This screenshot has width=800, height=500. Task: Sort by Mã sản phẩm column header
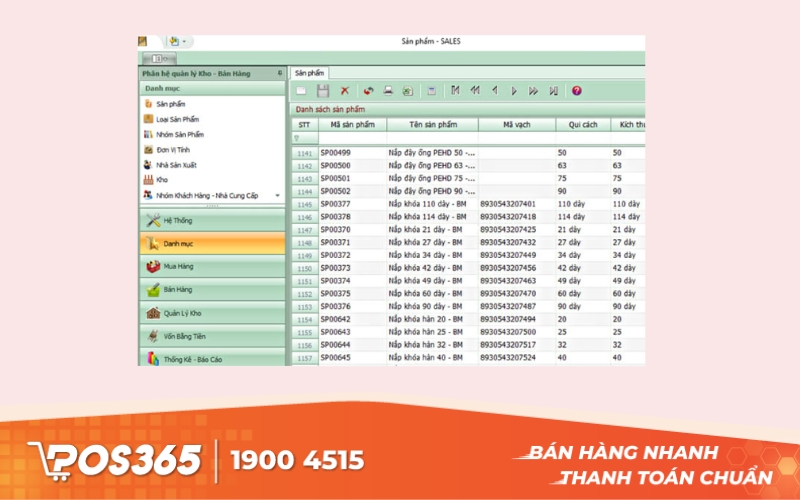353,125
